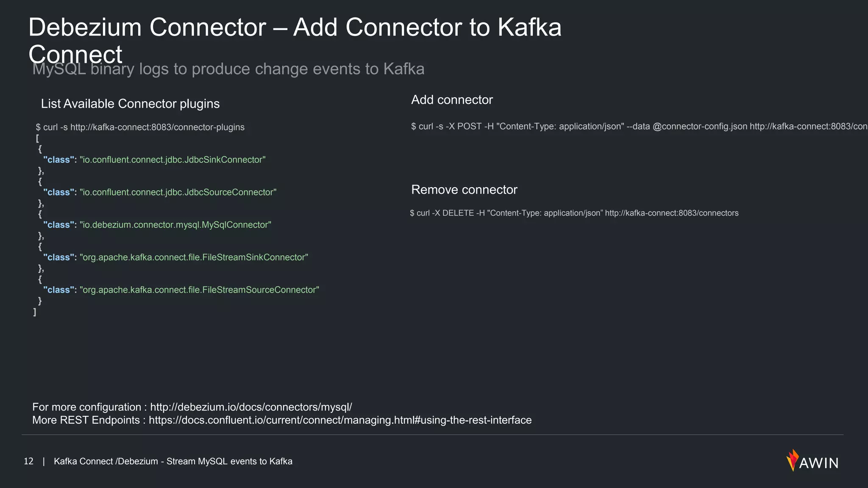The width and height of the screenshot is (868, 488).
Task: Select the slide title 'Debezium Connector – Add Connector'
Action: click(295, 41)
